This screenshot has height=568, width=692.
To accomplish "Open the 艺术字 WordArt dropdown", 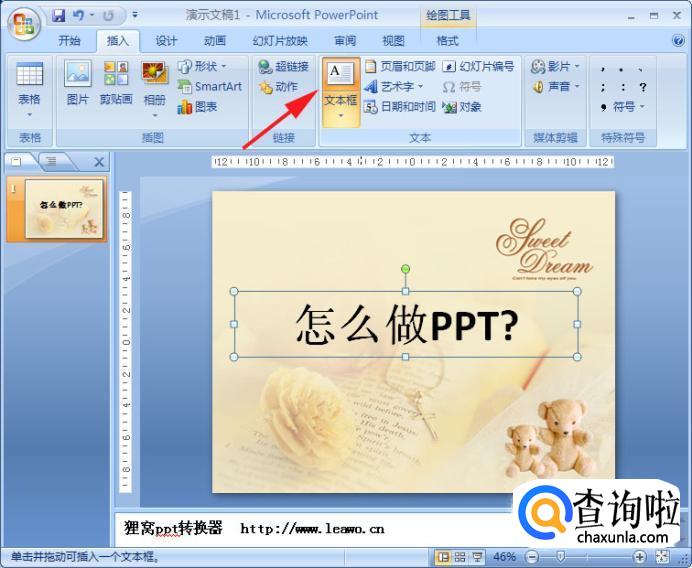I will point(394,87).
